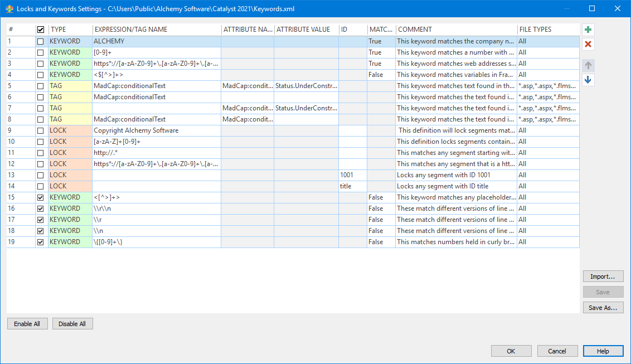This screenshot has width=631, height=364.
Task: Click the ID column header
Action: pos(352,30)
